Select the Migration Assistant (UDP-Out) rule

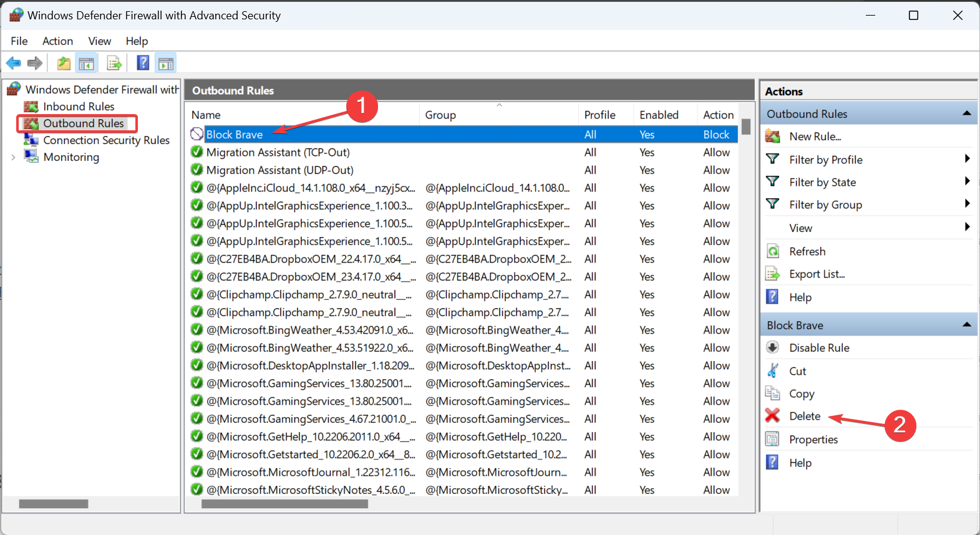tap(462, 170)
